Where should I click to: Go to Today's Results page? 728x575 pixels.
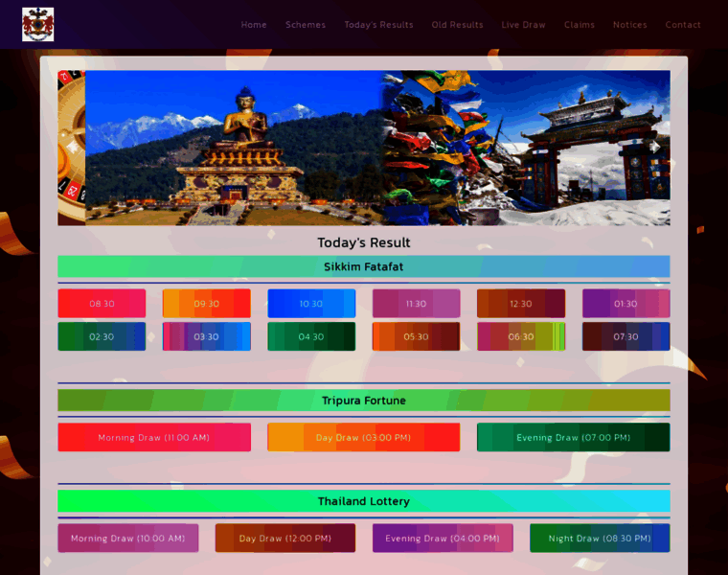point(379,25)
